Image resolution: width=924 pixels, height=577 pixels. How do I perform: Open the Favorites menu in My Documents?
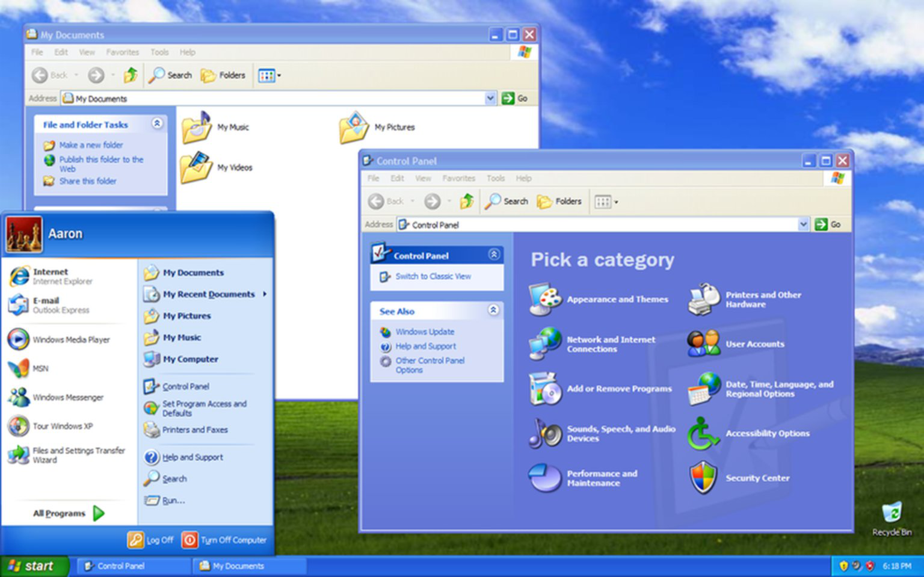pyautogui.click(x=123, y=52)
